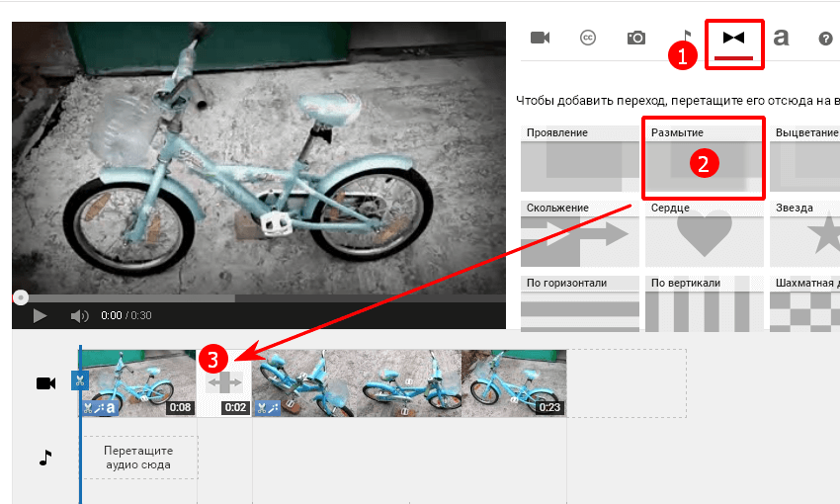The width and height of the screenshot is (840, 504).
Task: Select the 0:02 transition block on timeline
Action: coord(224,383)
